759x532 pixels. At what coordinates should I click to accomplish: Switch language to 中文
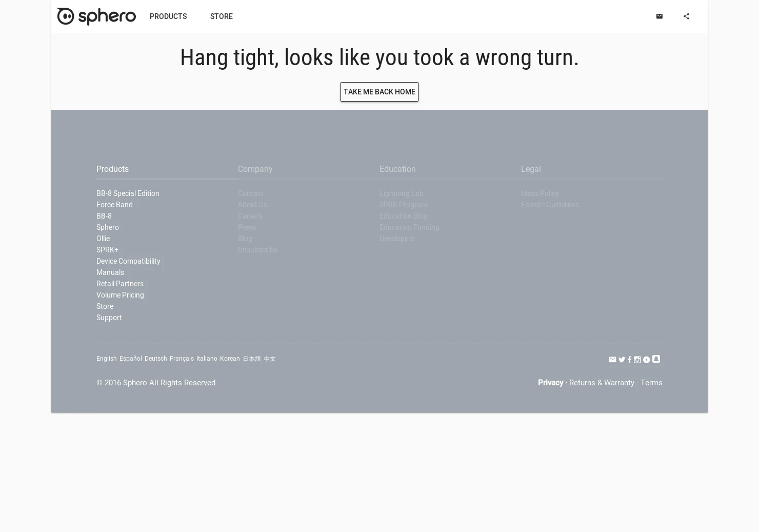(x=270, y=359)
